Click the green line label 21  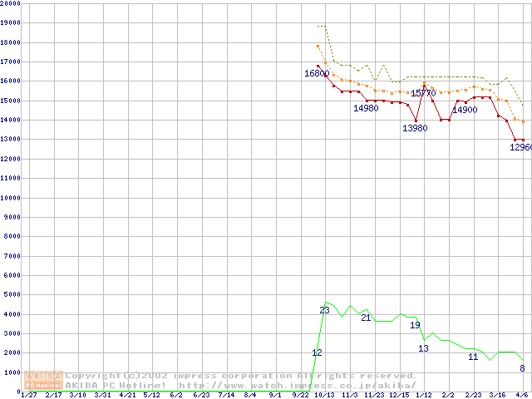[365, 318]
